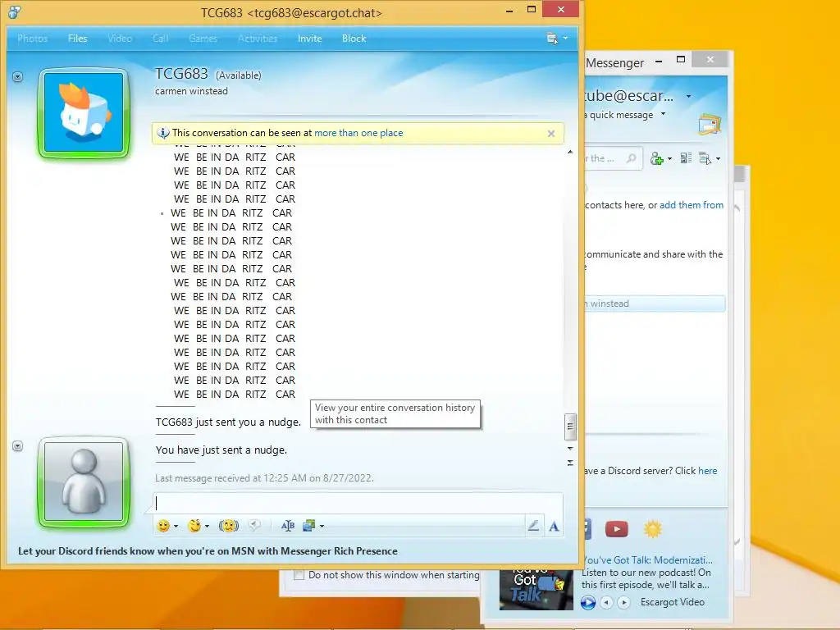
Task: Open the font 'A' formatting icon
Action: coord(554,527)
